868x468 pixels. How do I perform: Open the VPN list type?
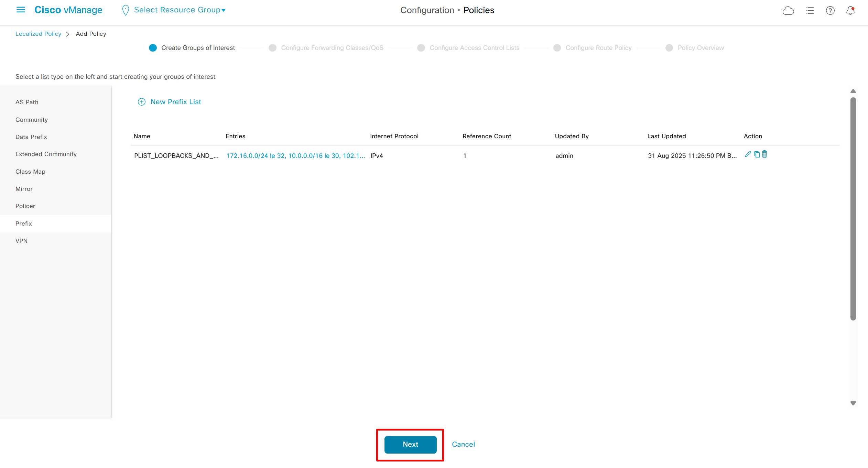21,241
